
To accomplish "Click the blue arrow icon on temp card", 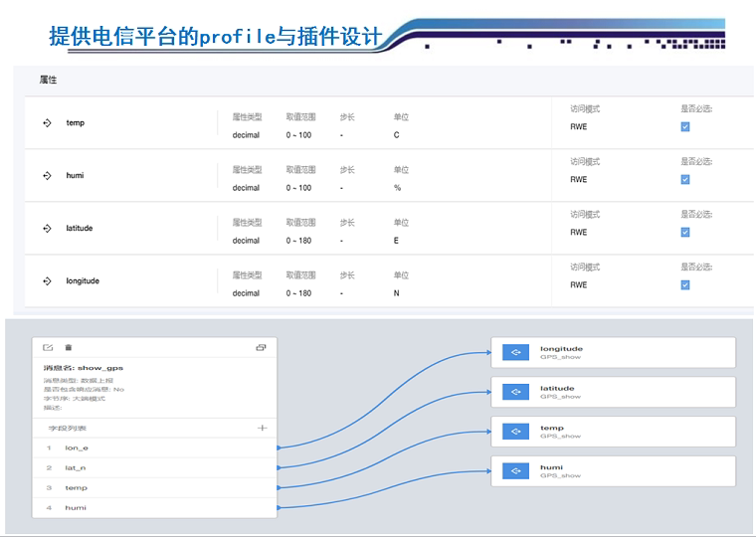I will pos(515,432).
